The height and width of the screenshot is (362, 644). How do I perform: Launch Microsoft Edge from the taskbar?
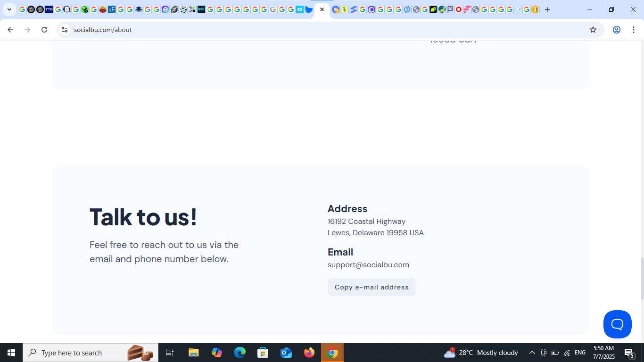(x=240, y=353)
